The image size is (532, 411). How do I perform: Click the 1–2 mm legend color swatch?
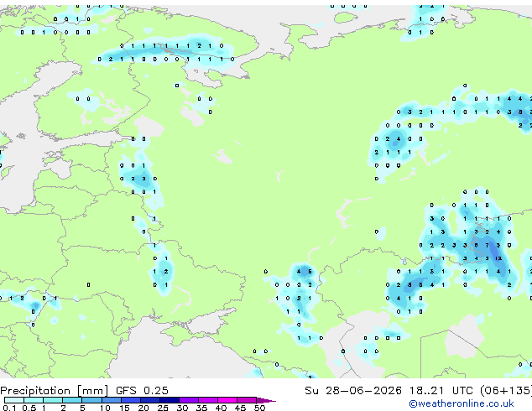[x=53, y=400]
